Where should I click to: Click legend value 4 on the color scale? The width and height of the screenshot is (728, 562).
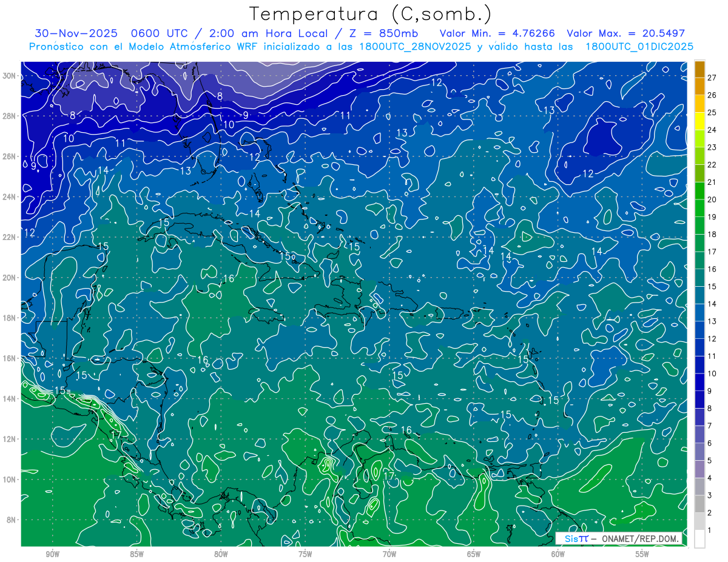pos(710,478)
